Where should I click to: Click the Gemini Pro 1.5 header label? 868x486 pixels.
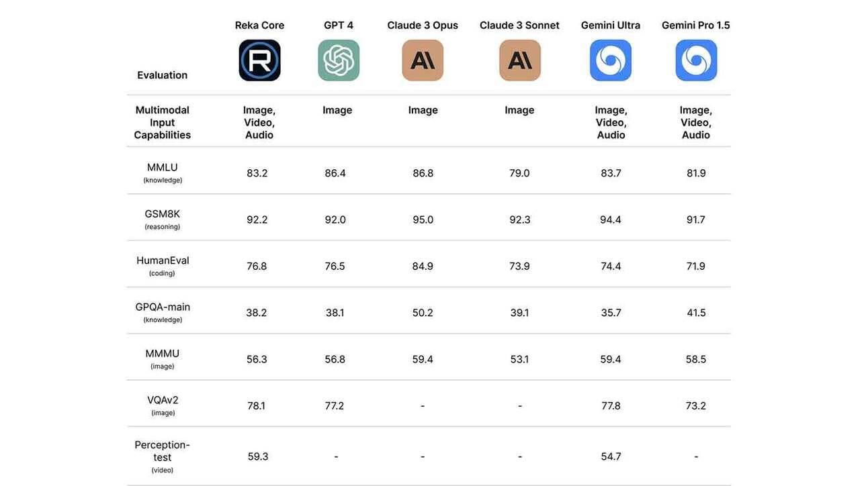696,26
